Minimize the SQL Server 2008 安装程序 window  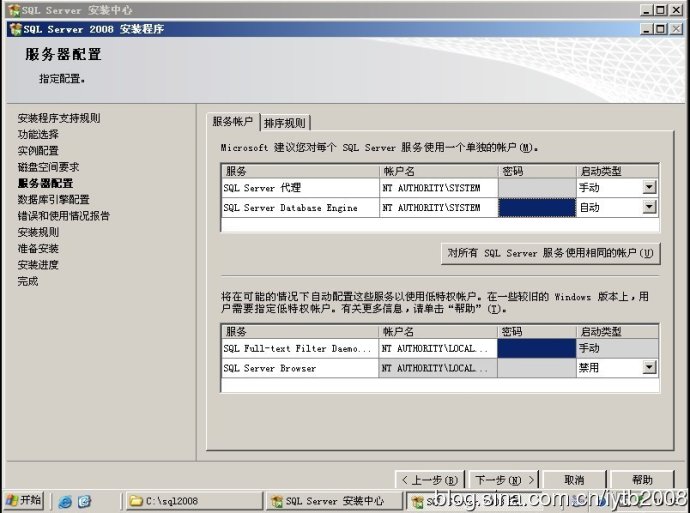pos(646,29)
